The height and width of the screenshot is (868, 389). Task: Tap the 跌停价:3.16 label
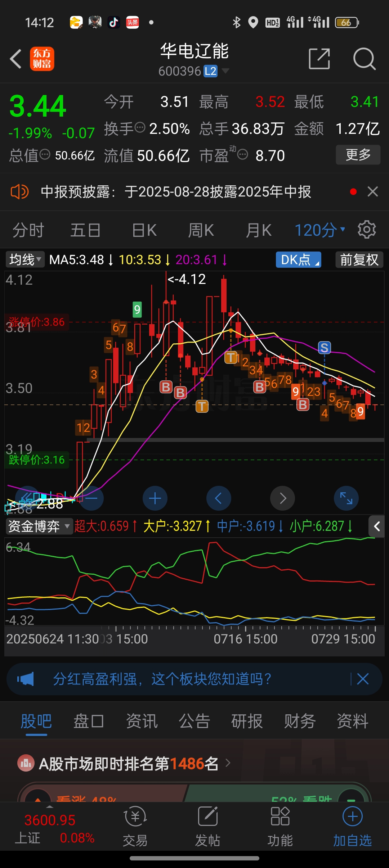[x=36, y=460]
